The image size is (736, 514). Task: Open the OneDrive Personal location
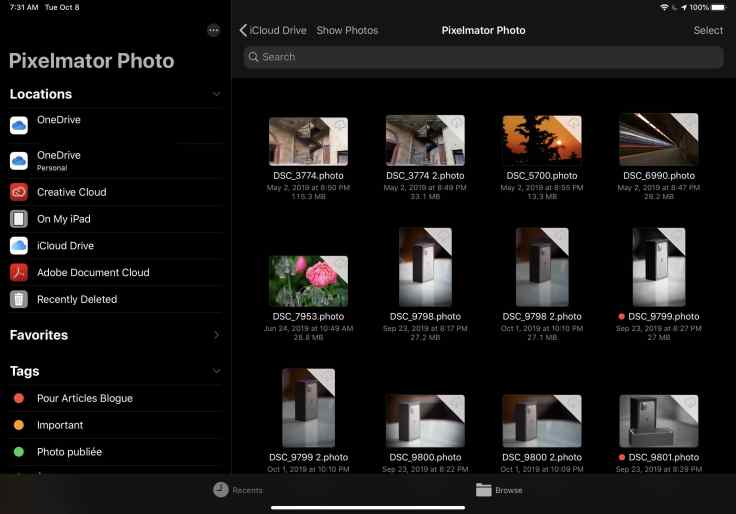coord(115,161)
